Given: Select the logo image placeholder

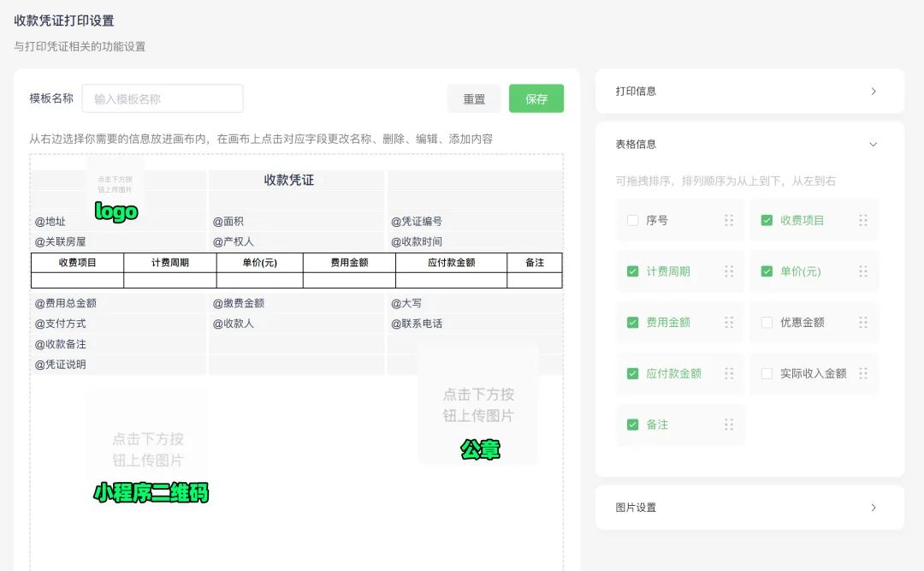Looking at the screenshot, I should pos(115,184).
